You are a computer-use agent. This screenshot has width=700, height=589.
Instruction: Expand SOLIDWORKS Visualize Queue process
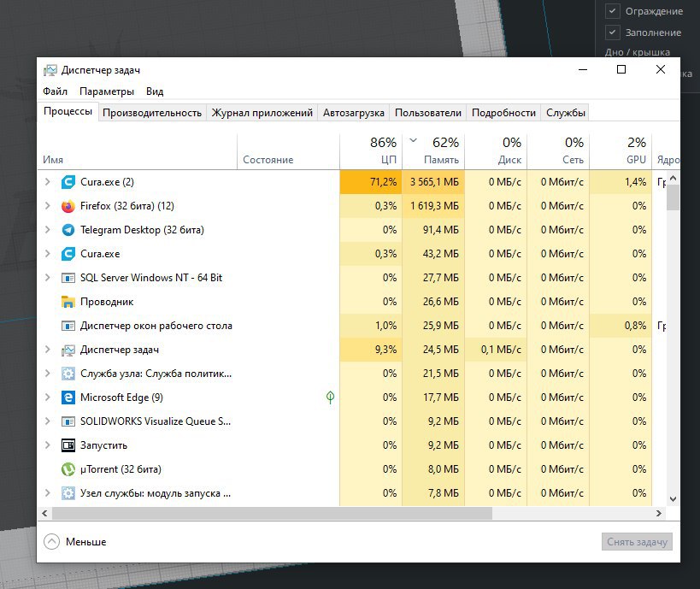pos(47,421)
